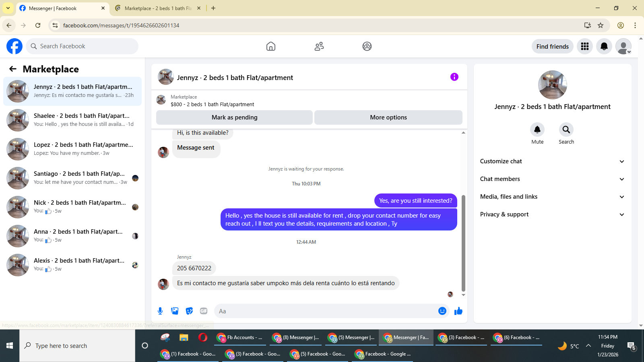Record a voice clip microphone icon

coord(160,311)
